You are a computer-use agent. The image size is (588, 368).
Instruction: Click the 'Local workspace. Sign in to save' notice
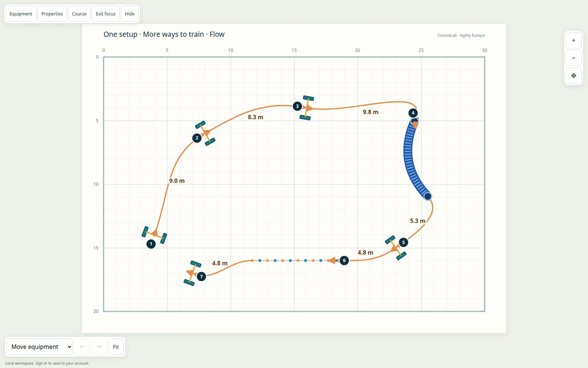47,363
